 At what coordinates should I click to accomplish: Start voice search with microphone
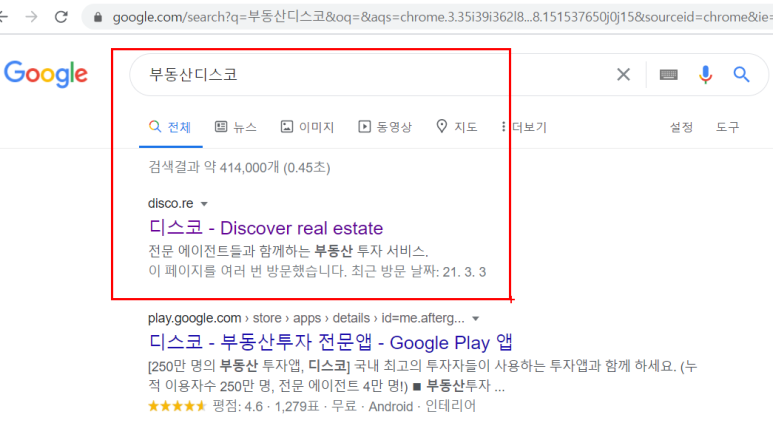pyautogui.click(x=705, y=75)
